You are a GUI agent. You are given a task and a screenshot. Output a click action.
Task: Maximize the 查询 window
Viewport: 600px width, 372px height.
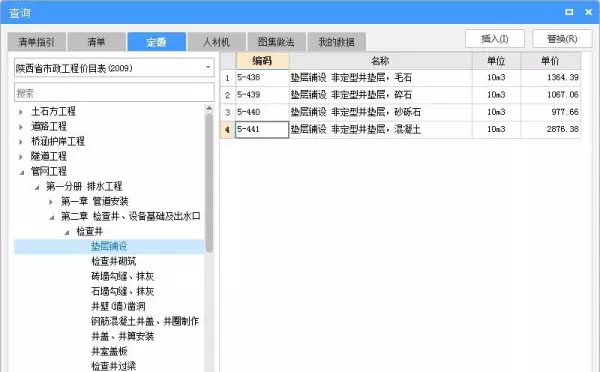coord(569,12)
